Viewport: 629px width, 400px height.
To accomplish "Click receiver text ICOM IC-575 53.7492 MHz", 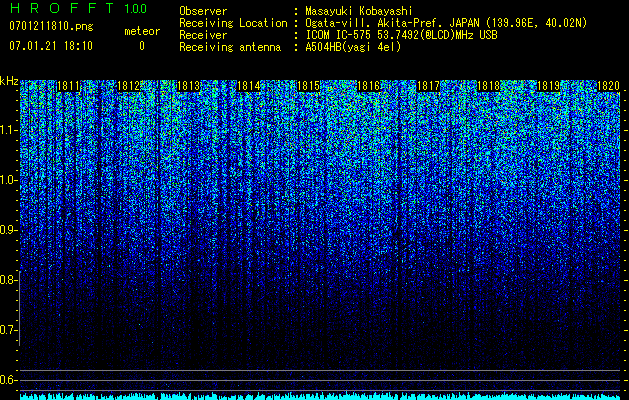I will [401, 35].
